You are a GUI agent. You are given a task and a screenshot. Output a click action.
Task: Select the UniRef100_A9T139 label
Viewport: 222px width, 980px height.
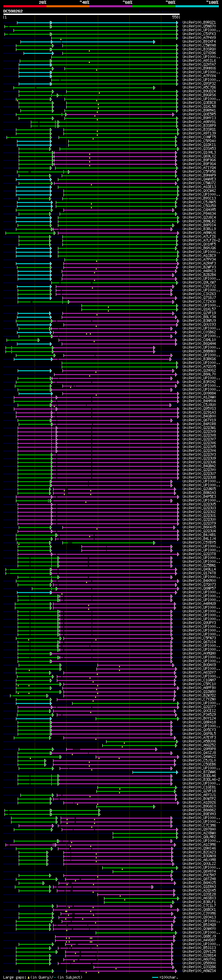[199, 133]
